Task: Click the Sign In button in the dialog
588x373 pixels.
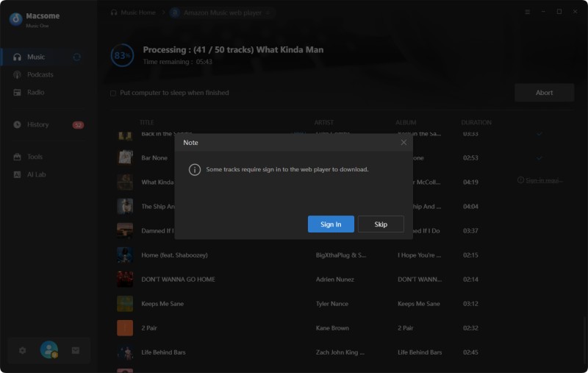Action: click(x=331, y=224)
